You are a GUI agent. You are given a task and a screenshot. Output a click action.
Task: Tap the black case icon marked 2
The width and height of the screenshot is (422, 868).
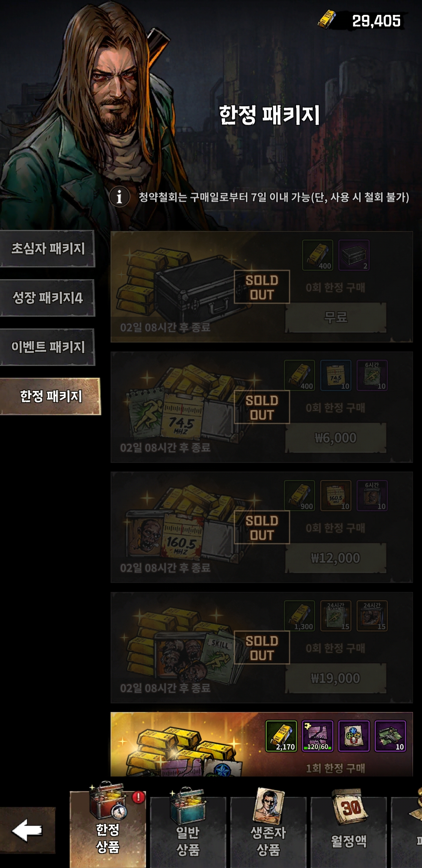[x=354, y=255]
